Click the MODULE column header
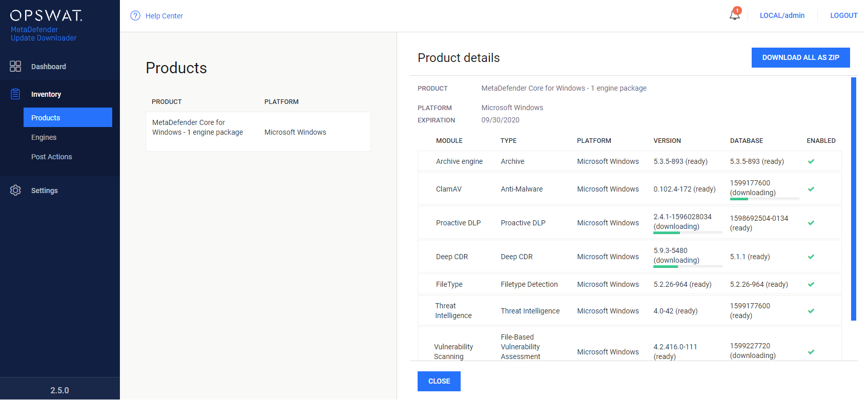 coord(449,141)
